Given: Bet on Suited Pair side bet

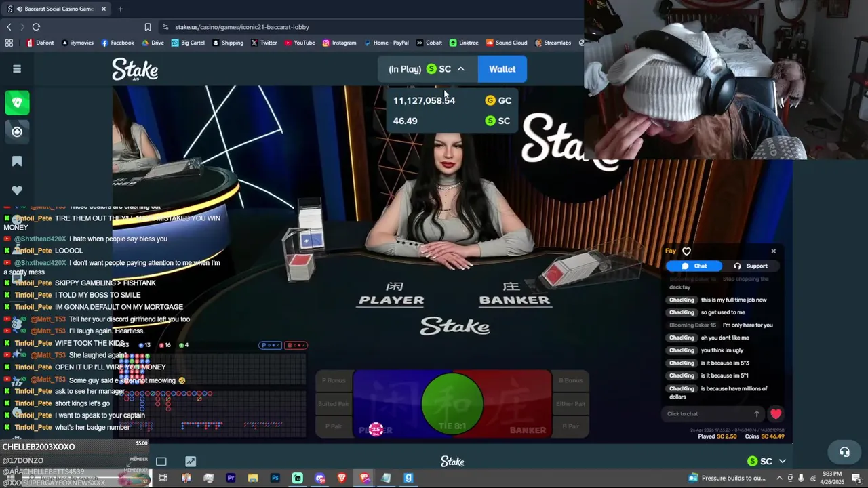Looking at the screenshot, I should (x=334, y=403).
